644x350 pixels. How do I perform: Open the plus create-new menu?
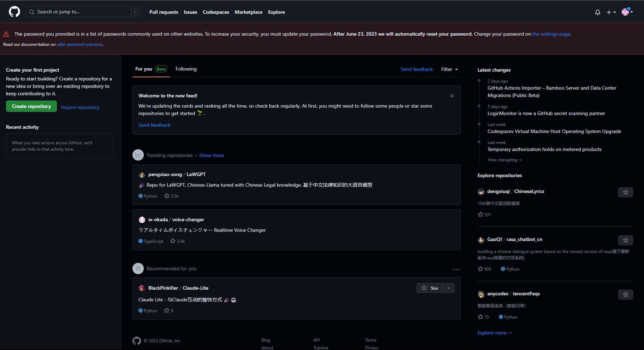point(611,12)
